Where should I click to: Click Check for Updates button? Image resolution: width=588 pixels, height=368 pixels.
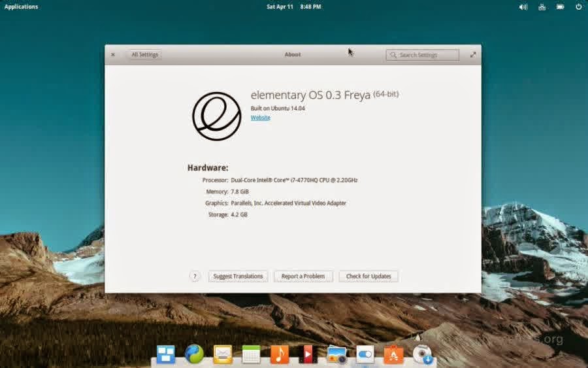click(368, 276)
